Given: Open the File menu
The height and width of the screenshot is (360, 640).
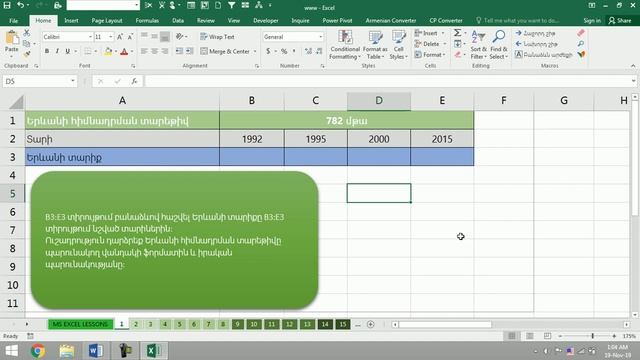Looking at the screenshot, I should pyautogui.click(x=13, y=20).
